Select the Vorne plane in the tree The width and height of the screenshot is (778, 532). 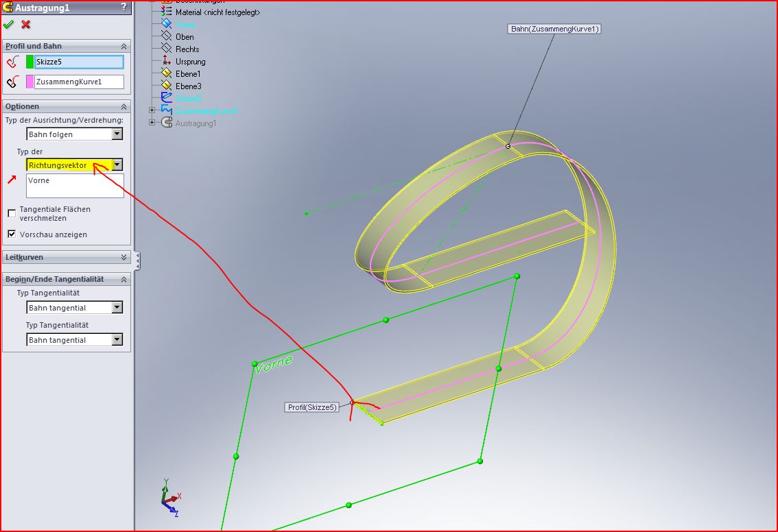[185, 24]
